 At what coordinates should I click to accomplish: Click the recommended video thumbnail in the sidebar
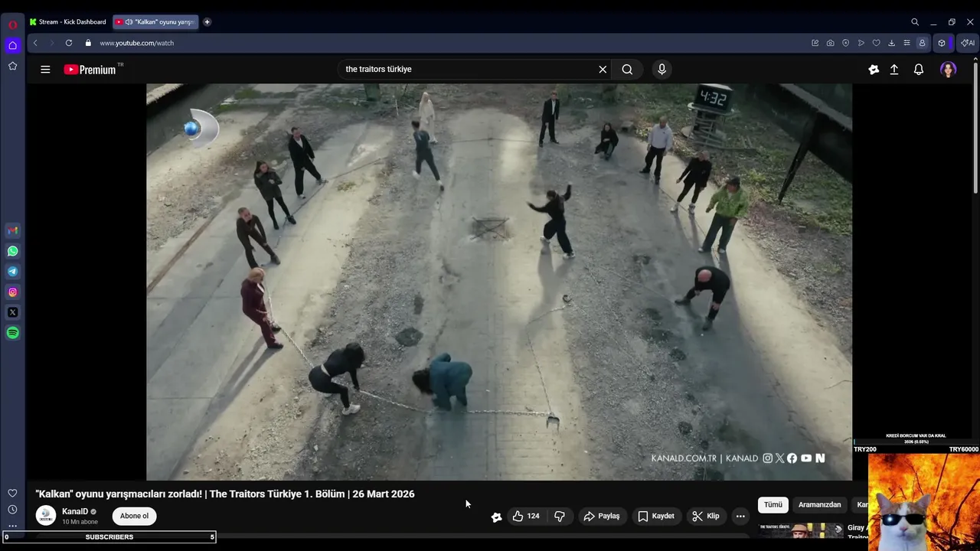(801, 531)
